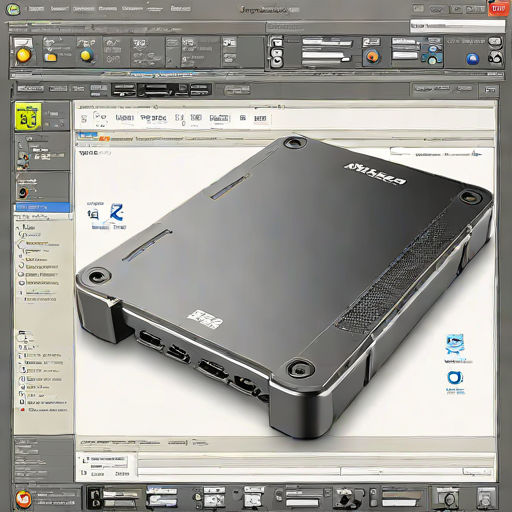Click the vertical three-button strip in the ribbon
The width and height of the screenshot is (512, 512).
click(277, 52)
